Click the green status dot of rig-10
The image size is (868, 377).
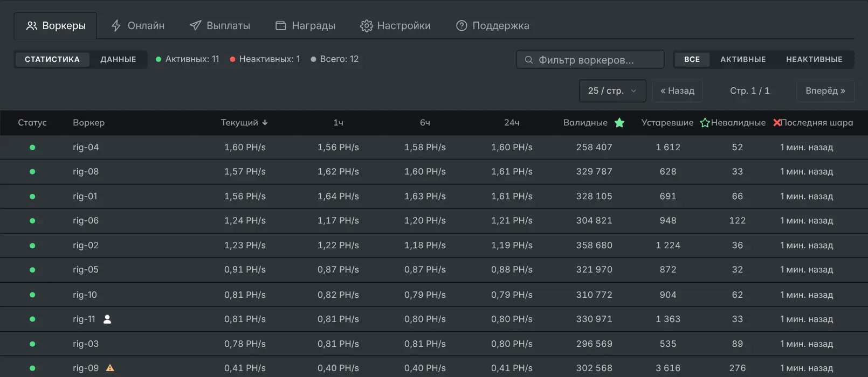tap(32, 295)
